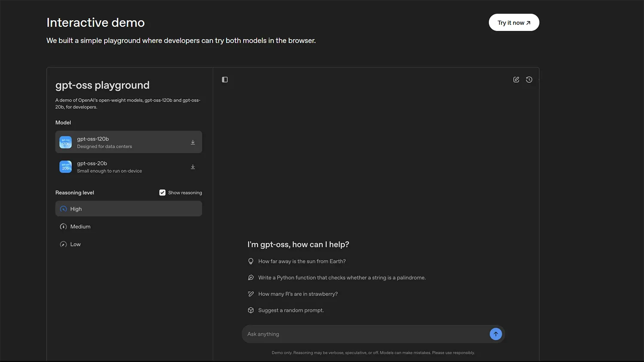Viewport: 644px width, 362px height.
Task: Click the lightbulb icon beside sun question
Action: (251, 261)
